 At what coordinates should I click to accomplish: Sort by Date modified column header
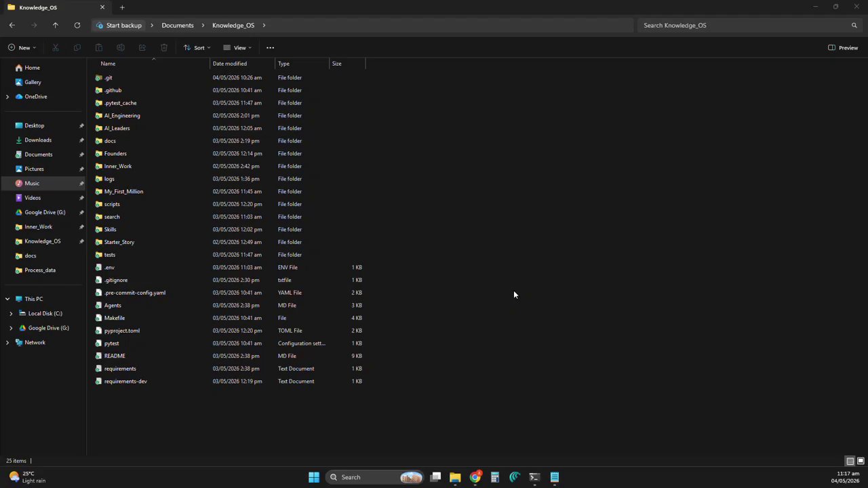230,64
